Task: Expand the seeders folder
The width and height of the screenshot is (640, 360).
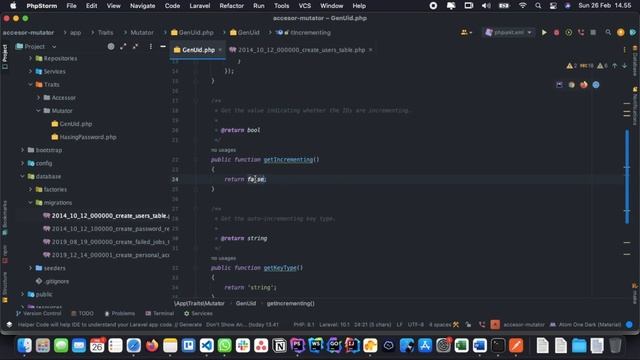Action: click(x=31, y=268)
